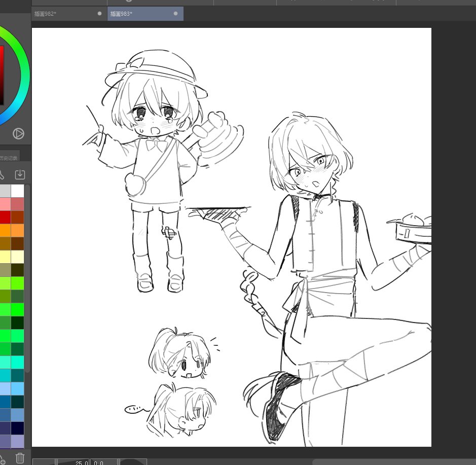Select the white color swatch

click(x=17, y=191)
